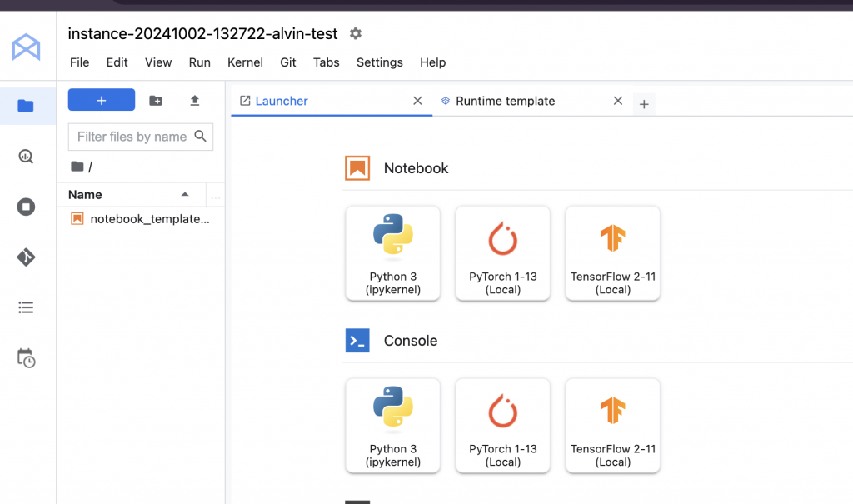Viewport: 853px width, 504px height.
Task: Open notebook_template file in the file list
Action: 140,219
